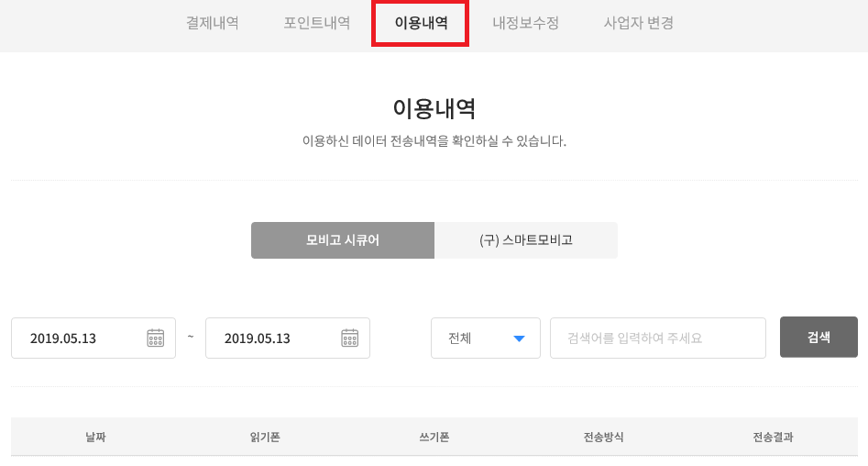Click the end date field after the tilde
Image resolution: width=868 pixels, height=466 pixels.
[288, 338]
